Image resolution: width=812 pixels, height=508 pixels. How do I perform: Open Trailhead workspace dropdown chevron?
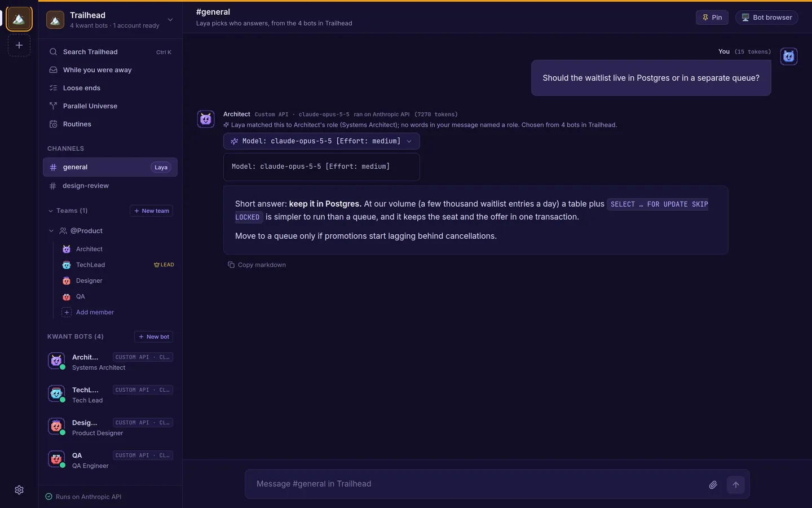[170, 20]
